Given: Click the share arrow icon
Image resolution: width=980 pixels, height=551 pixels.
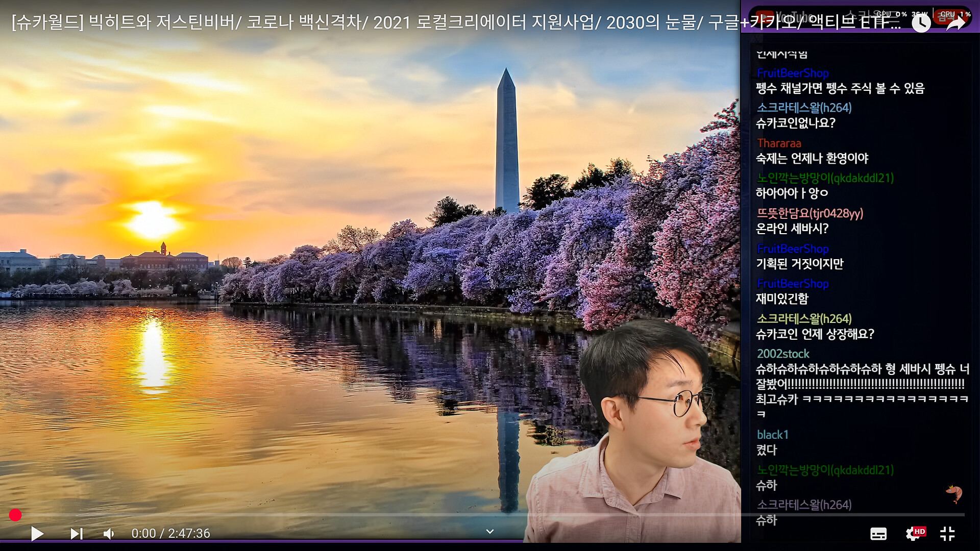Looking at the screenshot, I should (955, 23).
